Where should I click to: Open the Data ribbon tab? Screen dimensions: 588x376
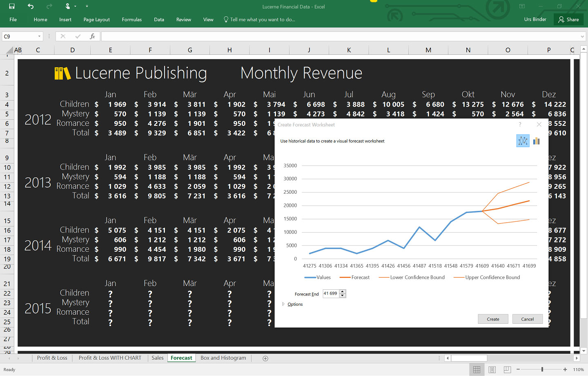tap(159, 20)
